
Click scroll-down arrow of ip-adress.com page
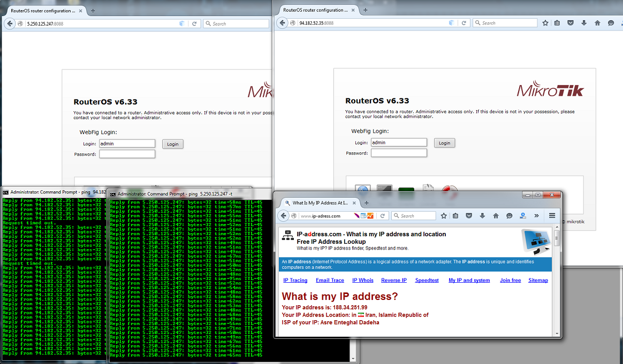point(557,334)
